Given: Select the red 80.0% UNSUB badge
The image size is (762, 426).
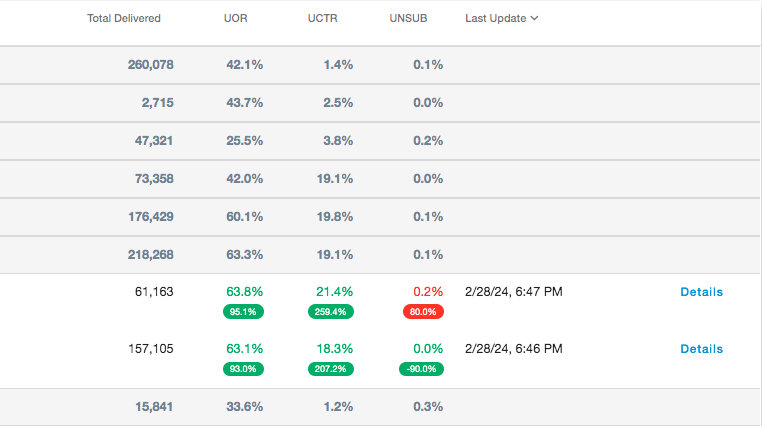Looking at the screenshot, I should (421, 312).
